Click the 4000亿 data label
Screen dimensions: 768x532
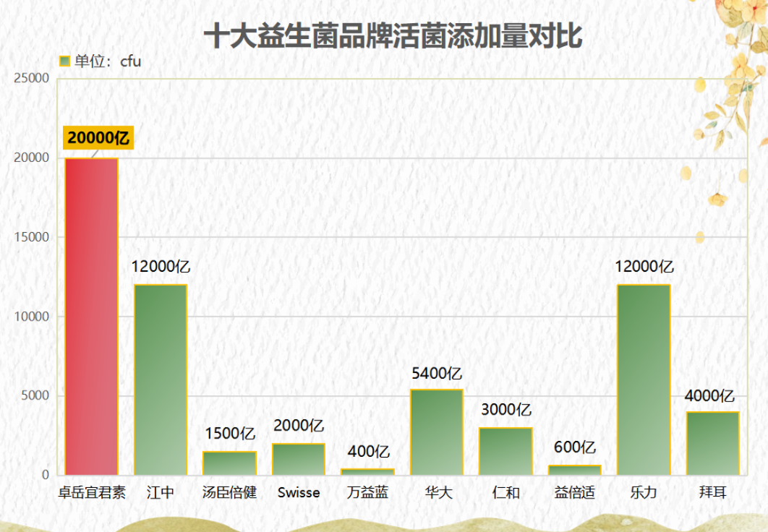tap(709, 396)
